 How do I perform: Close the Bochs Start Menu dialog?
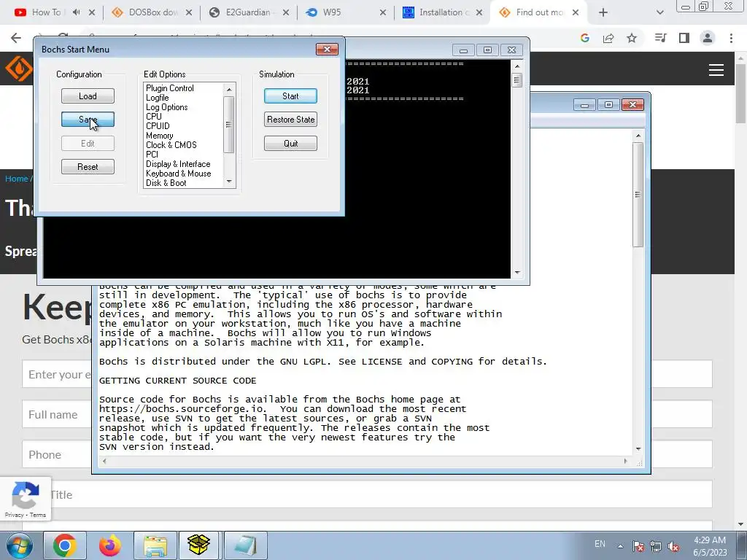(327, 49)
